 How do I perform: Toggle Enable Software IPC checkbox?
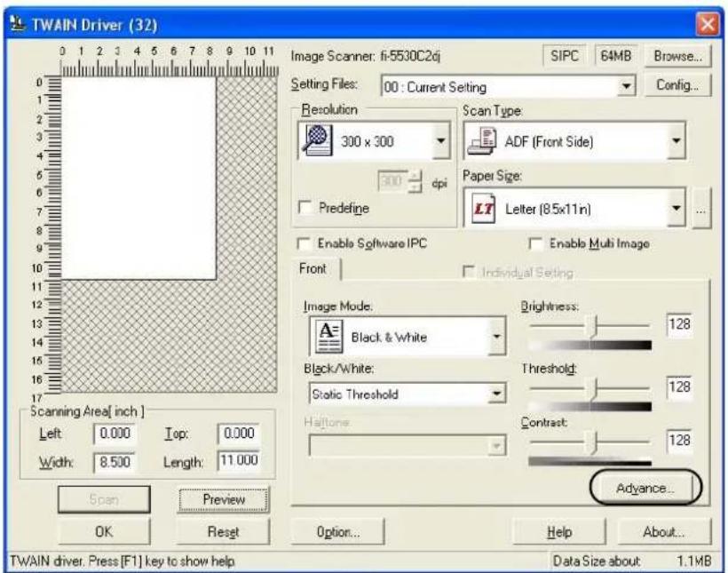[x=304, y=243]
